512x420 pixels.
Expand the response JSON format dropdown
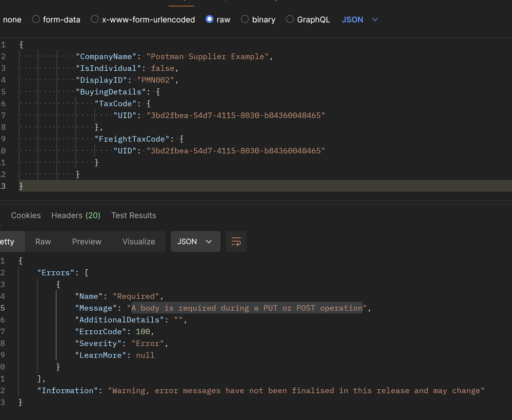pyautogui.click(x=195, y=242)
